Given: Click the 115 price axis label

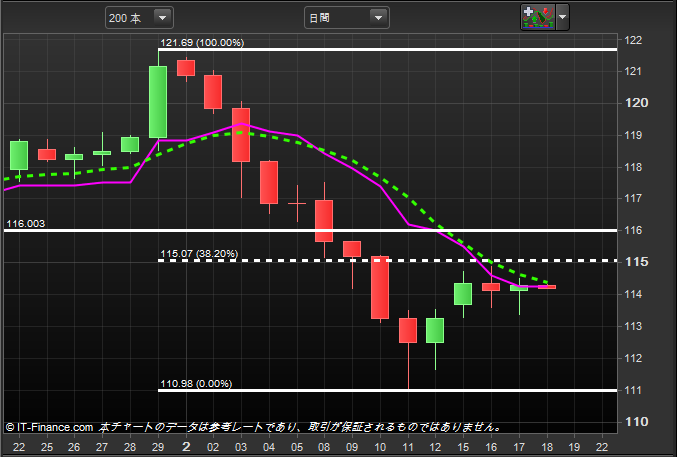Looking at the screenshot, I should tap(636, 262).
